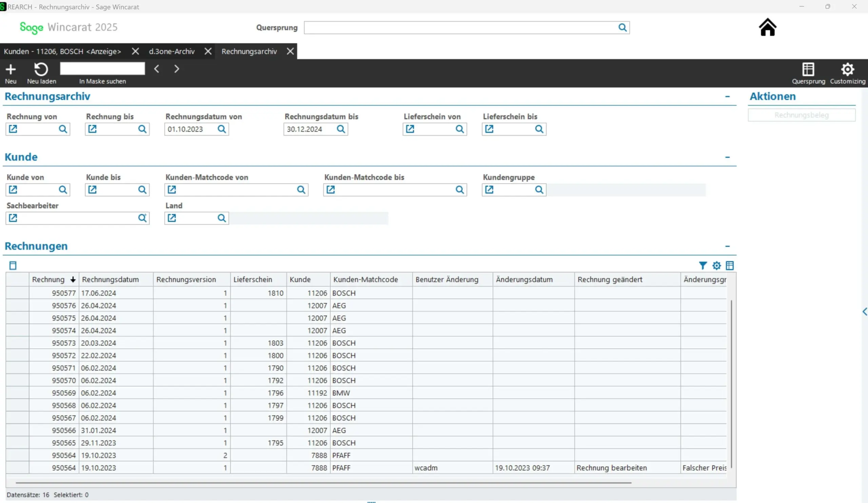The image size is (868, 503).
Task: Click the table filter funnel icon
Action: 703,265
